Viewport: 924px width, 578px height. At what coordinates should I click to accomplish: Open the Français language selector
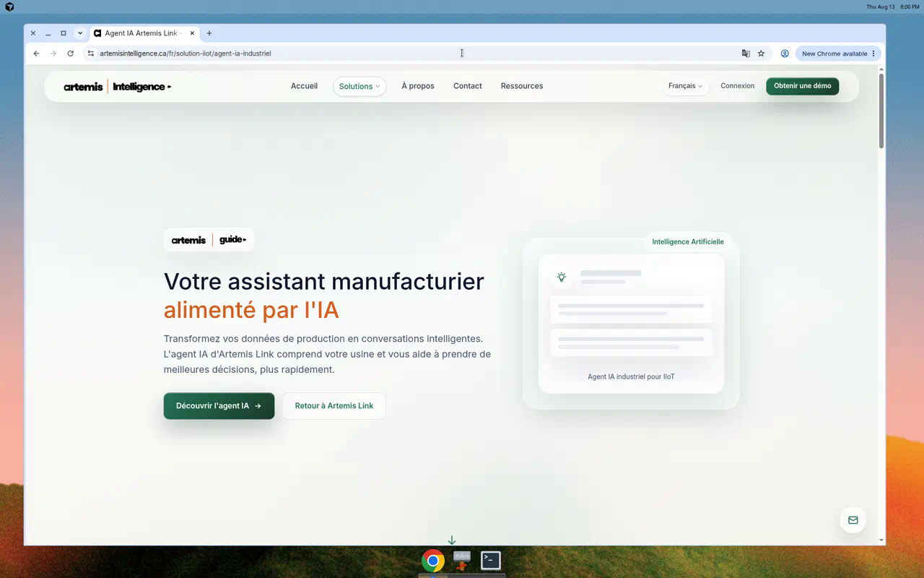685,86
